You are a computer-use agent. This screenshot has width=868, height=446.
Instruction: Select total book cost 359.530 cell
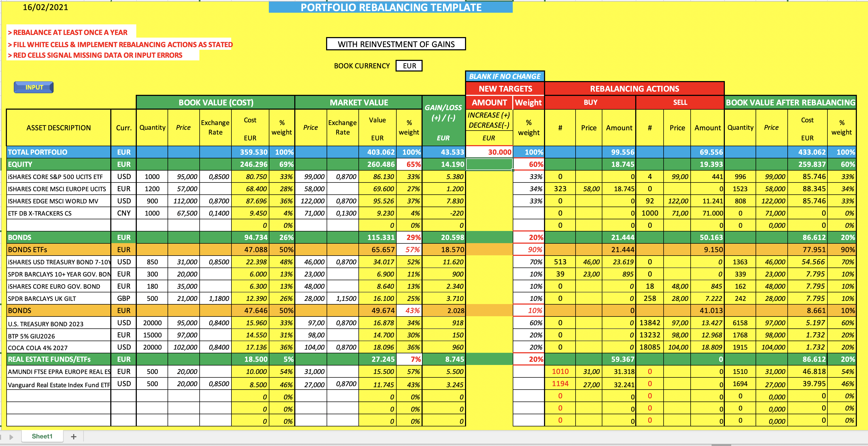click(250, 152)
